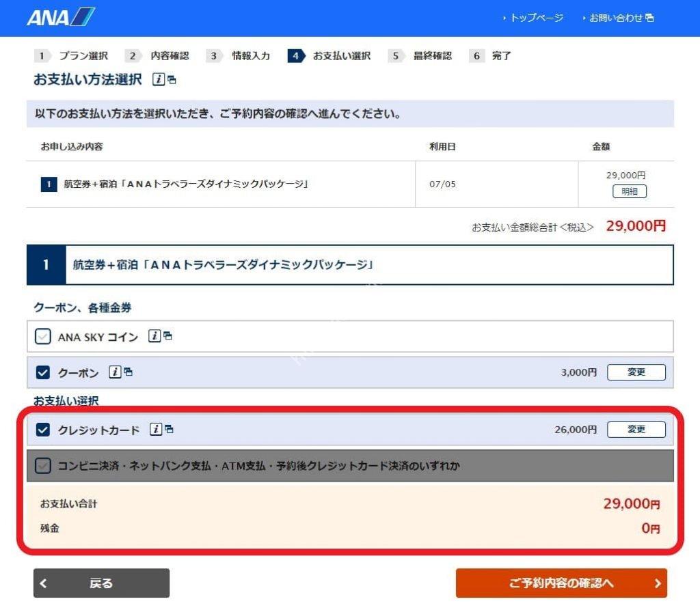Select step 6 完了
This screenshot has width=700, height=610.
coord(490,56)
